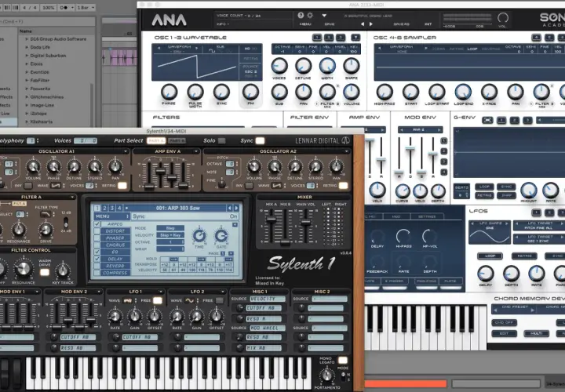Open ANA settings gear icon
The width and height of the screenshot is (565, 392).
click(x=310, y=16)
